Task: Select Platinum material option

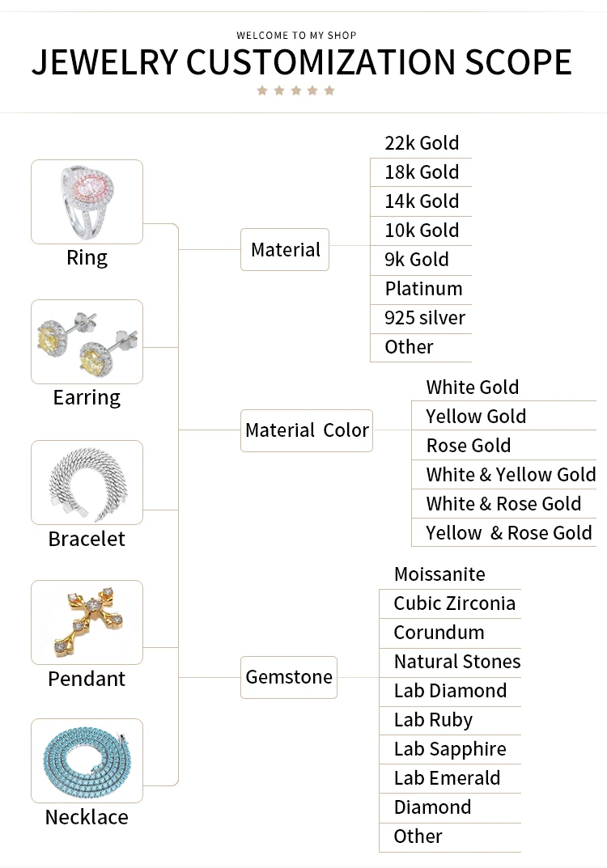Action: (423, 289)
